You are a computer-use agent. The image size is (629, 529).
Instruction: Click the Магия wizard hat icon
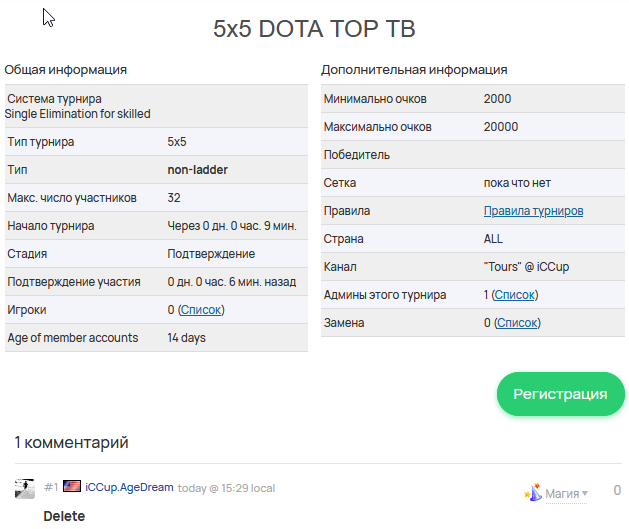(534, 493)
